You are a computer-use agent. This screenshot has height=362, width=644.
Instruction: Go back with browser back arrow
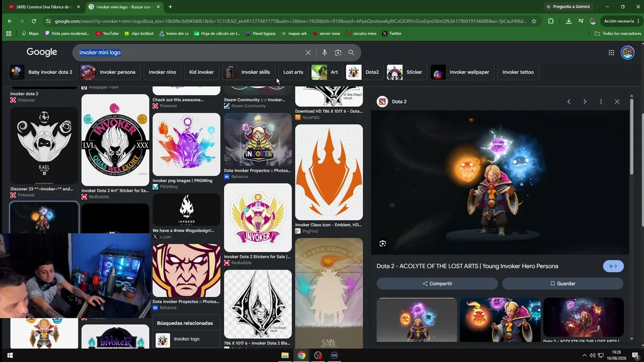click(10, 21)
